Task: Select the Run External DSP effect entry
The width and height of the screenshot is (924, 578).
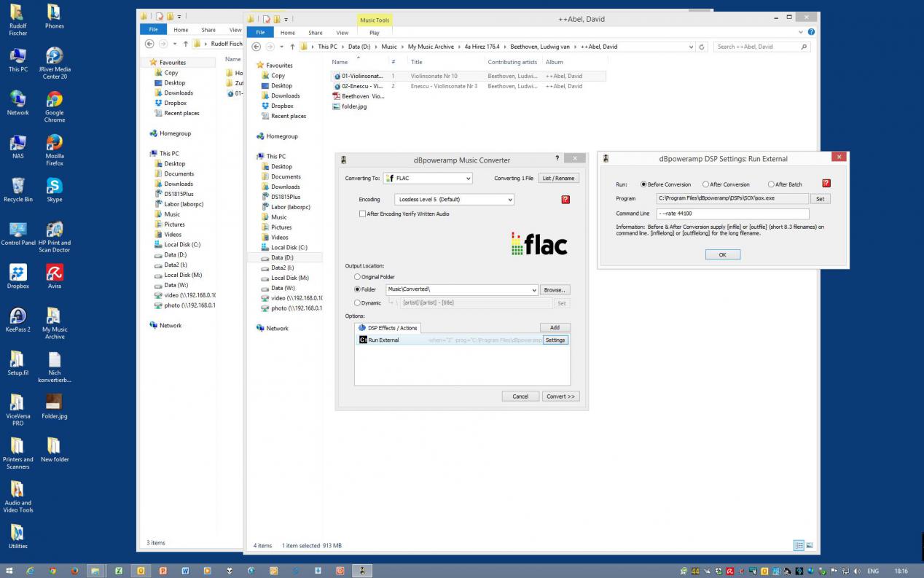Action: pyautogui.click(x=383, y=340)
